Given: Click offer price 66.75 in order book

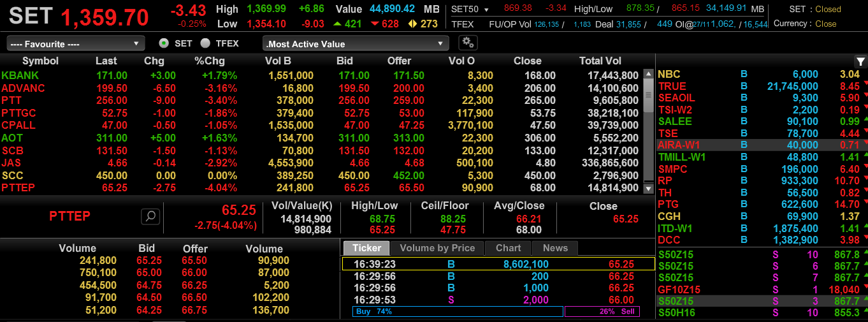Looking at the screenshot, I should tap(194, 310).
